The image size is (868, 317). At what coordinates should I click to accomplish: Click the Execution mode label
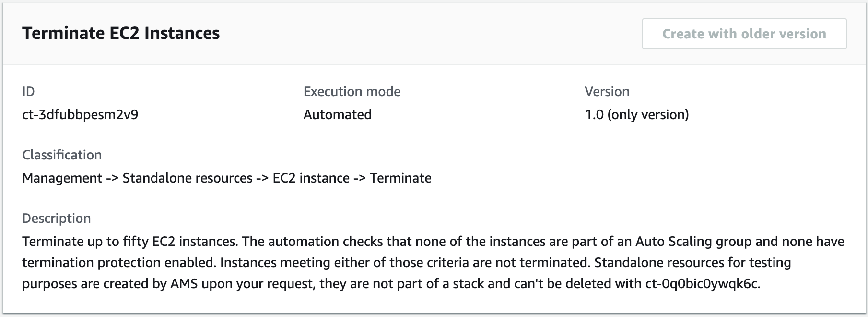pyautogui.click(x=352, y=91)
